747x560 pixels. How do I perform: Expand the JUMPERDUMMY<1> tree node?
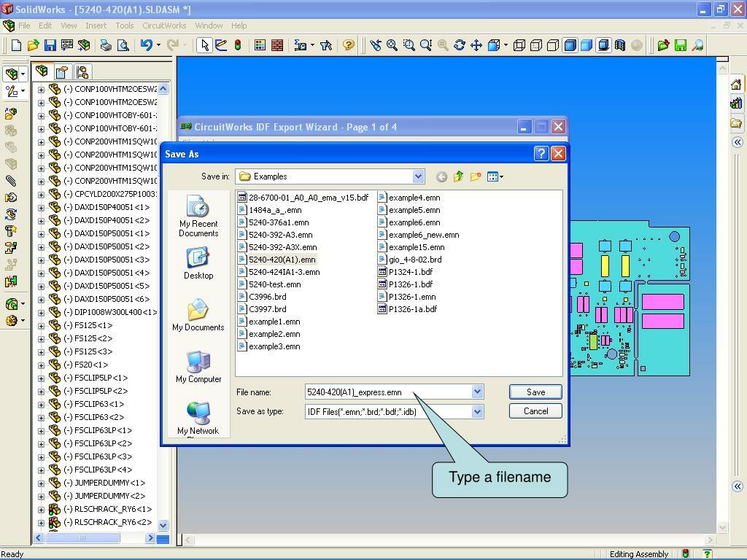pos(41,483)
